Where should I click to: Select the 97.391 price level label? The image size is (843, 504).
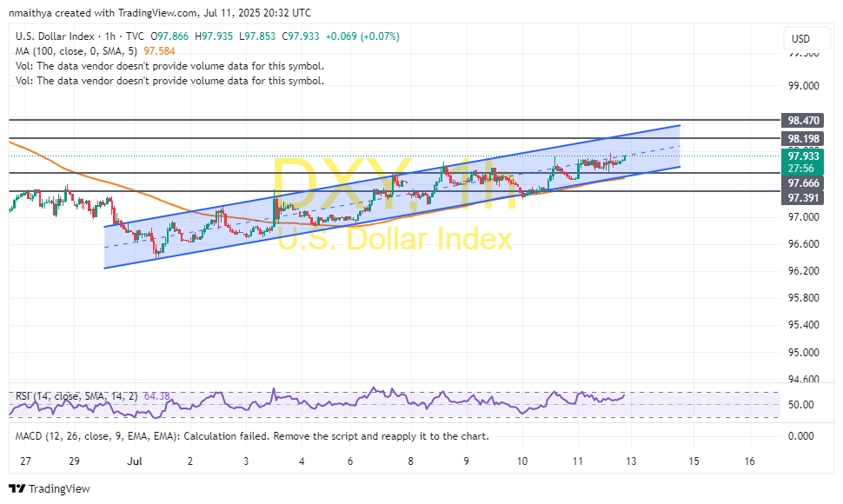tap(803, 198)
